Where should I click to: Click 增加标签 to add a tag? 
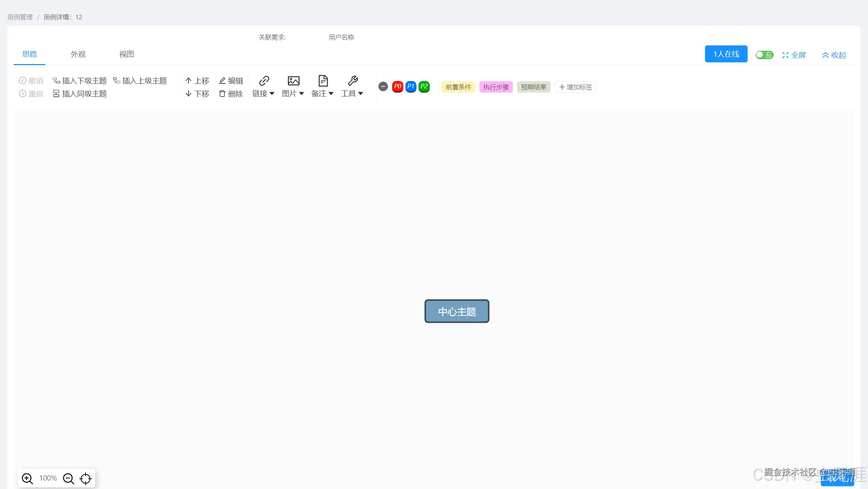[x=575, y=87]
